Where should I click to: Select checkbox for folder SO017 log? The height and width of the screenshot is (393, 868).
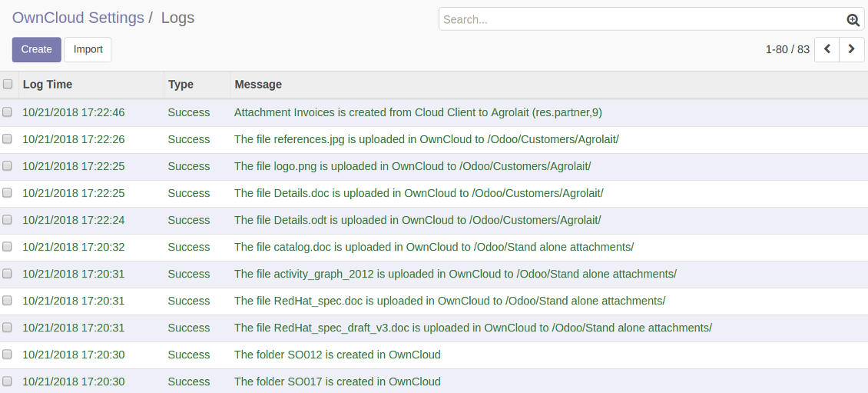[8, 381]
